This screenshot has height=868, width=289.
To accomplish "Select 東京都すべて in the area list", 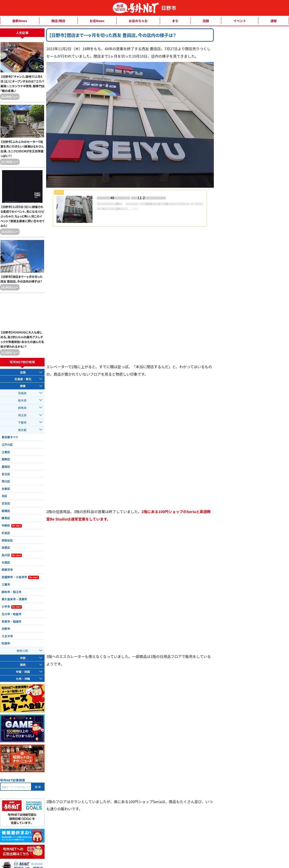I will [22, 437].
